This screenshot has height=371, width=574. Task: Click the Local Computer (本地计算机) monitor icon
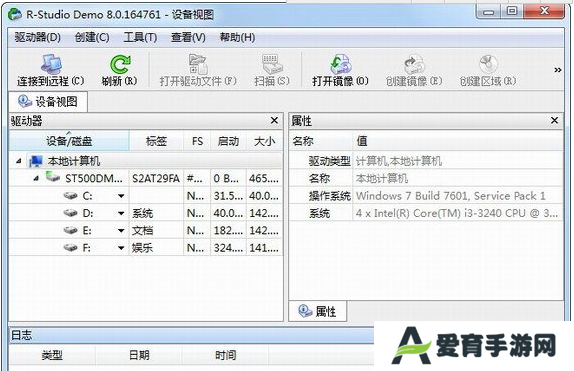[36, 161]
